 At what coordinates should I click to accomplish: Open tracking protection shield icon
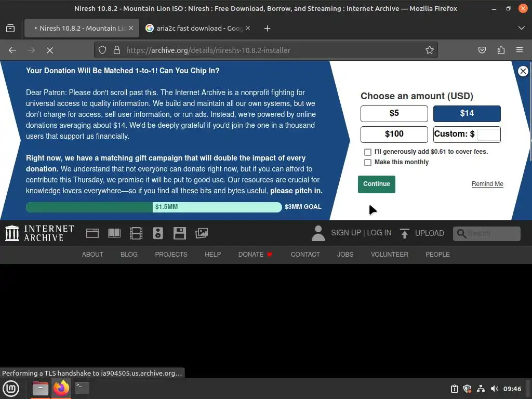click(102, 50)
